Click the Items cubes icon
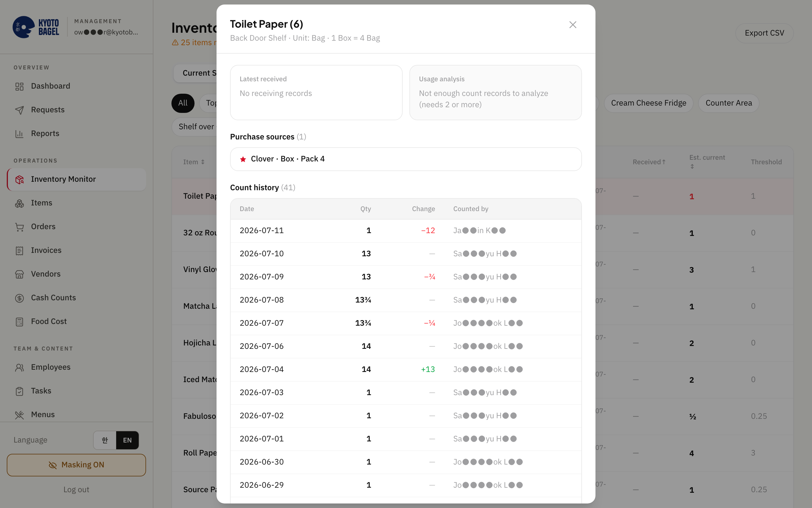812x508 pixels. [19, 203]
